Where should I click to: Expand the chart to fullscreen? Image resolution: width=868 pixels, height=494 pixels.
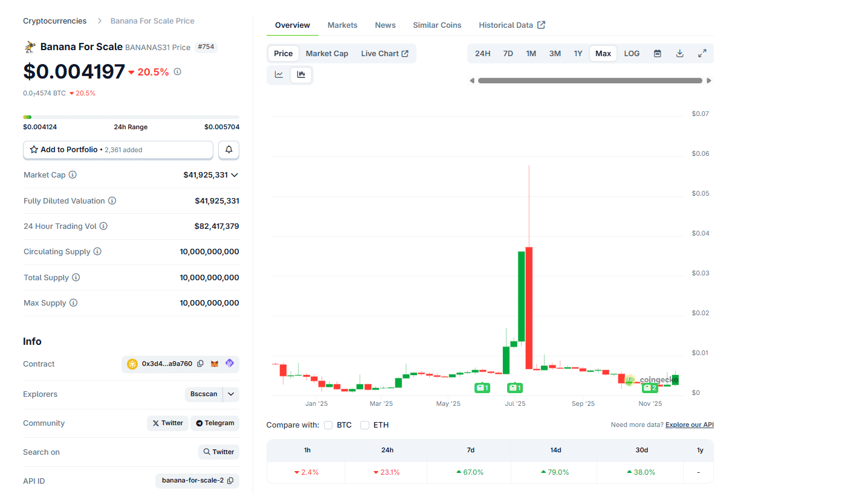click(x=702, y=53)
